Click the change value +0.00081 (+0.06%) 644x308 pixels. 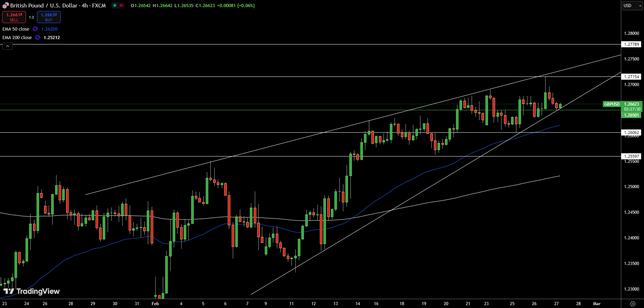pos(236,5)
